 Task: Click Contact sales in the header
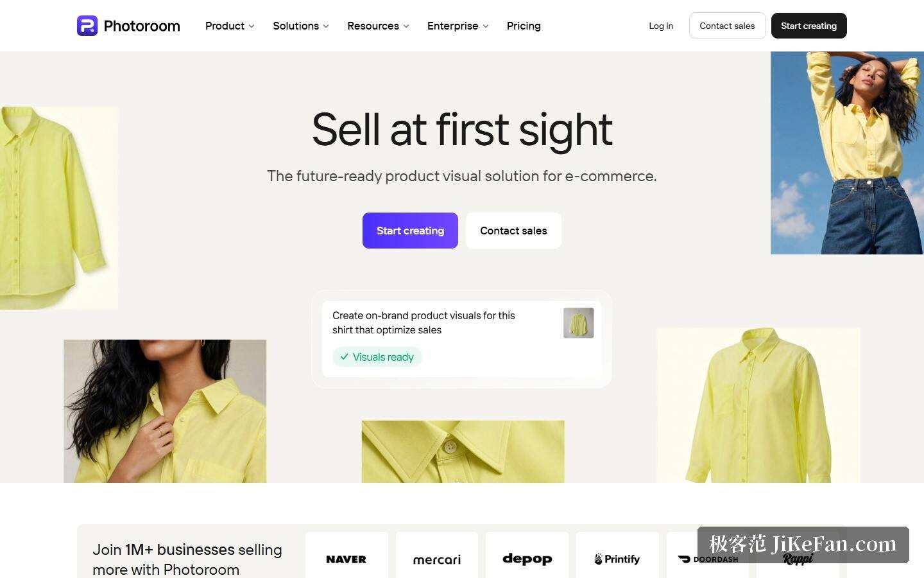[x=727, y=26]
